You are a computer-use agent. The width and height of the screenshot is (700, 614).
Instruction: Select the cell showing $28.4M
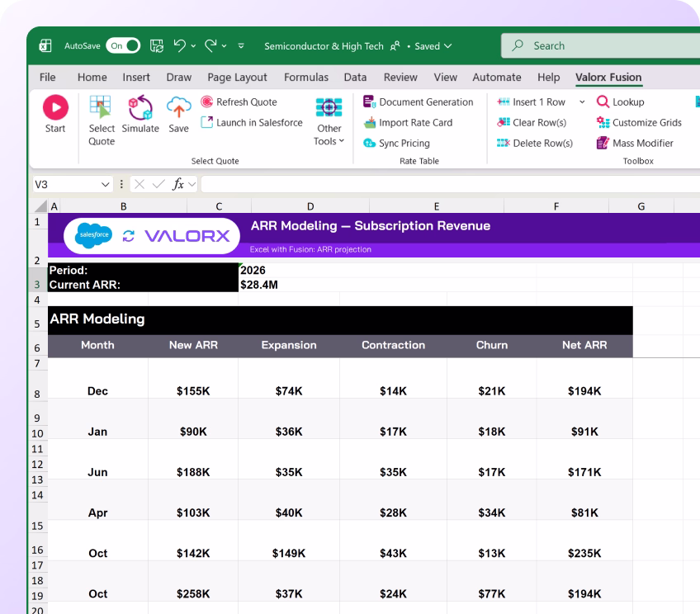259,285
